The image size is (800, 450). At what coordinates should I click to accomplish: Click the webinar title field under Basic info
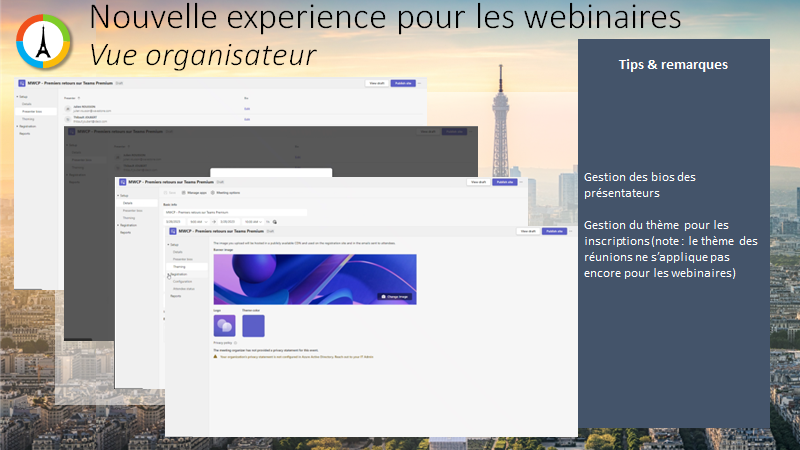[235, 212]
